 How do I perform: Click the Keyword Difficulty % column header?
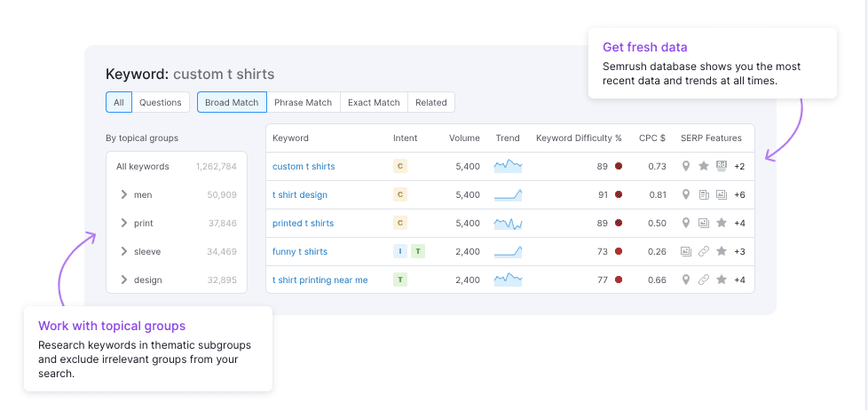tap(579, 138)
